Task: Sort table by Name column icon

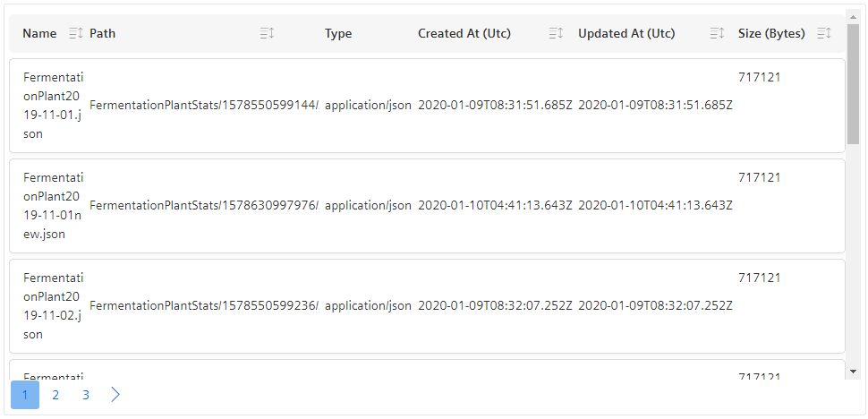Action: [76, 34]
